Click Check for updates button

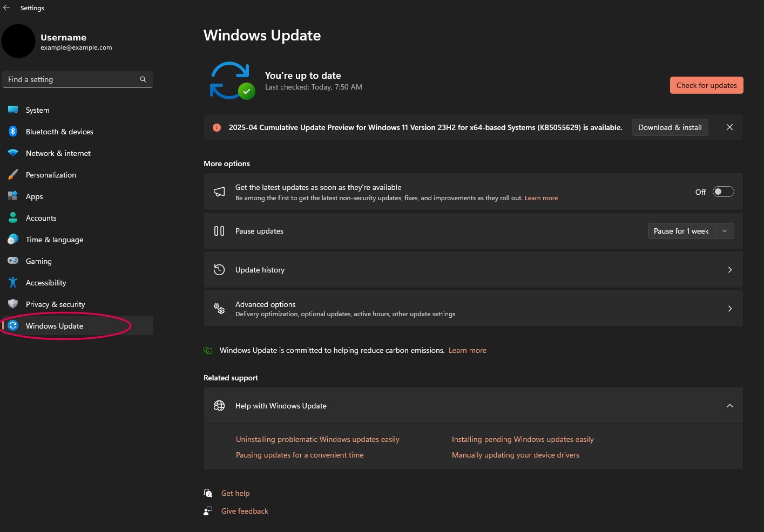pyautogui.click(x=706, y=85)
